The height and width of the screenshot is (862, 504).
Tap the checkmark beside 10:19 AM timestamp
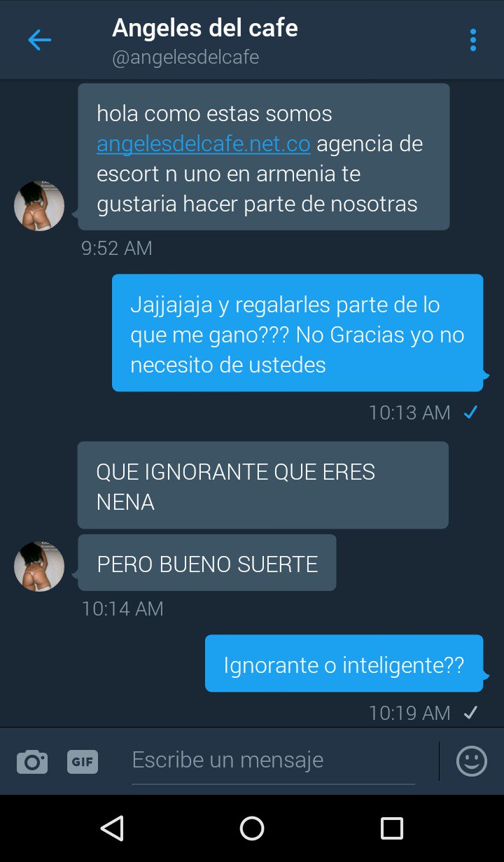[471, 713]
